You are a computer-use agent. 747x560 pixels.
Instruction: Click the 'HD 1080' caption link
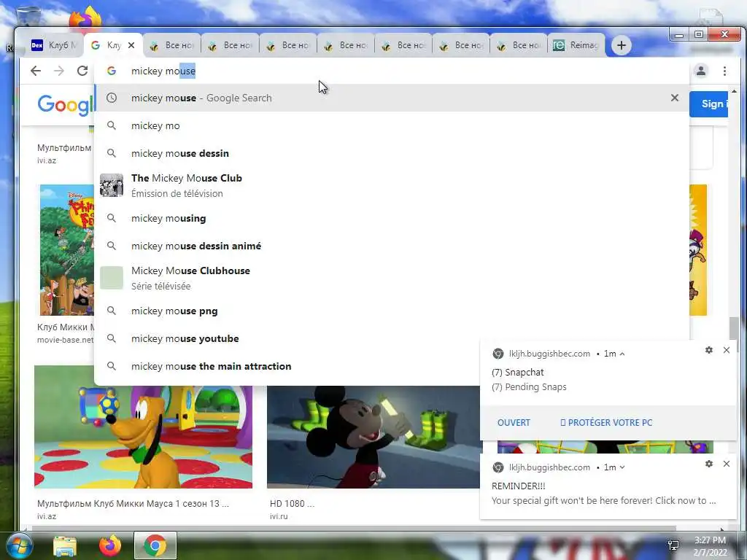292,503
